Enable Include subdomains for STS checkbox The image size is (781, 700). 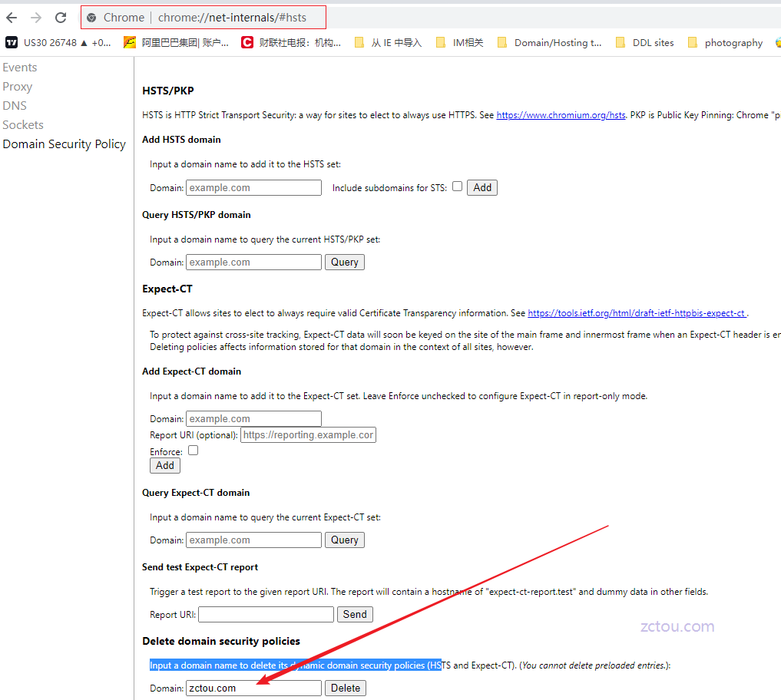pyautogui.click(x=458, y=186)
